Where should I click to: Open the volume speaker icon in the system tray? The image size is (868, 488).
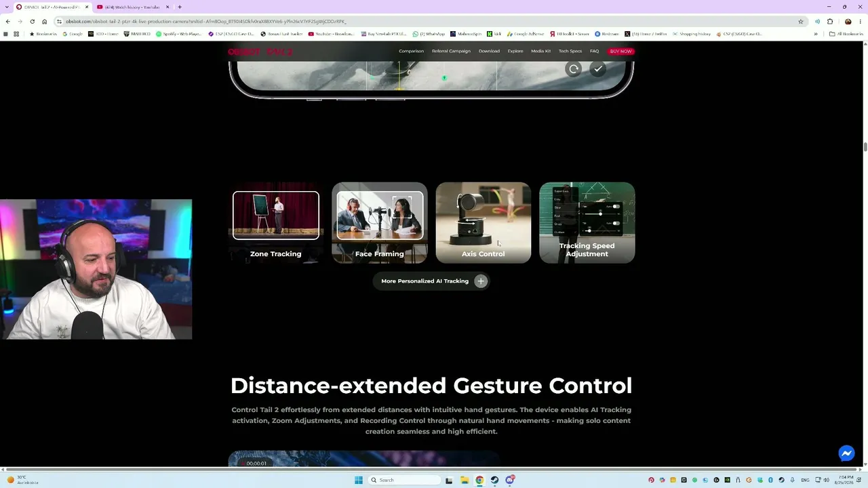(826, 480)
